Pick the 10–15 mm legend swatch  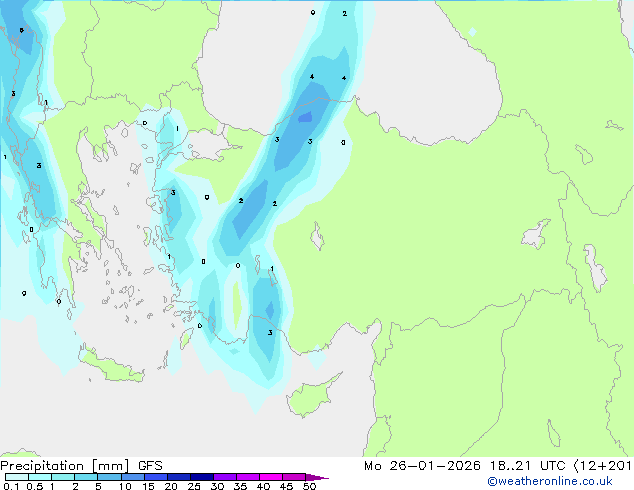pos(133,477)
